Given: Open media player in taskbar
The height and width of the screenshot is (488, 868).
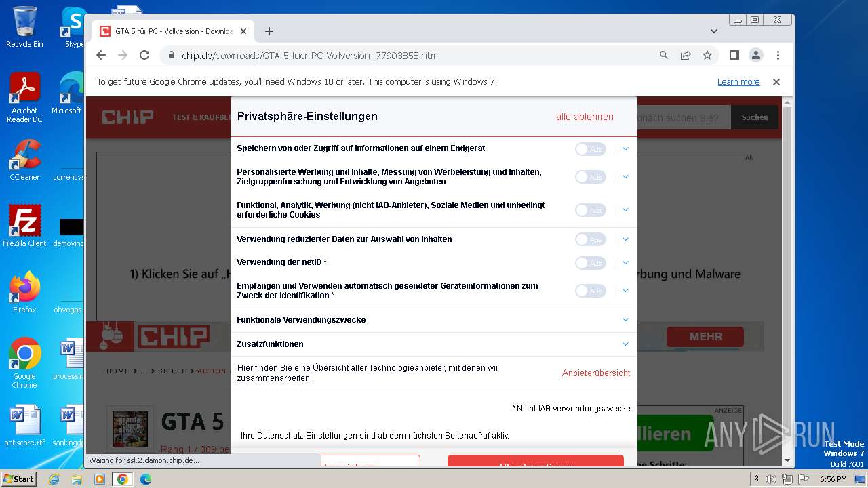Looking at the screenshot, I should pos(100,479).
